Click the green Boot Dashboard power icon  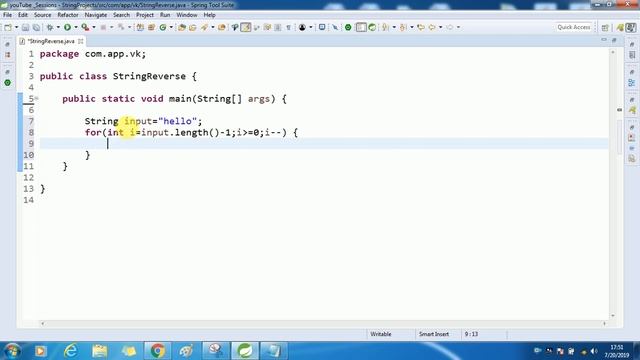tap(348, 27)
